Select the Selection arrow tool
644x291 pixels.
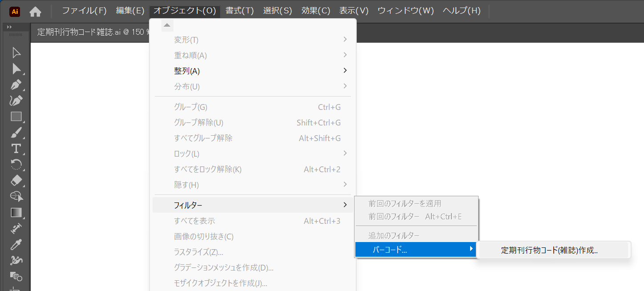coord(16,53)
